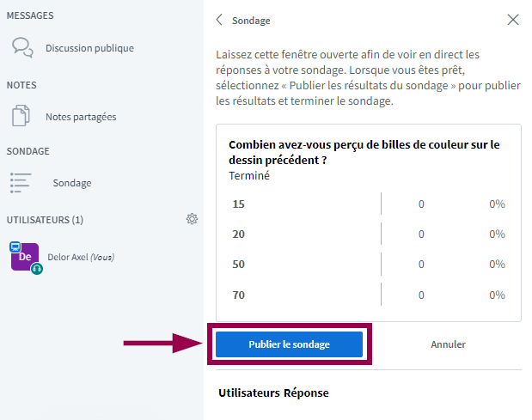Open the shared notes document icon
This screenshot has height=420, width=532.
[x=22, y=116]
